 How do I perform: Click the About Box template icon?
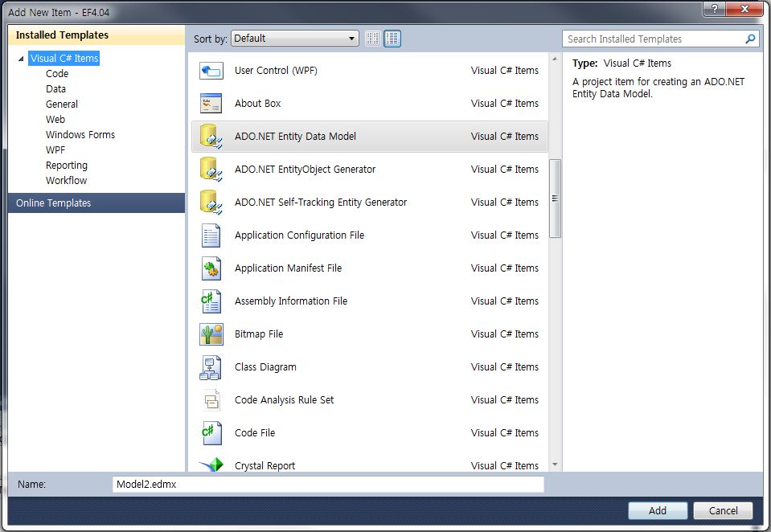pyautogui.click(x=211, y=104)
